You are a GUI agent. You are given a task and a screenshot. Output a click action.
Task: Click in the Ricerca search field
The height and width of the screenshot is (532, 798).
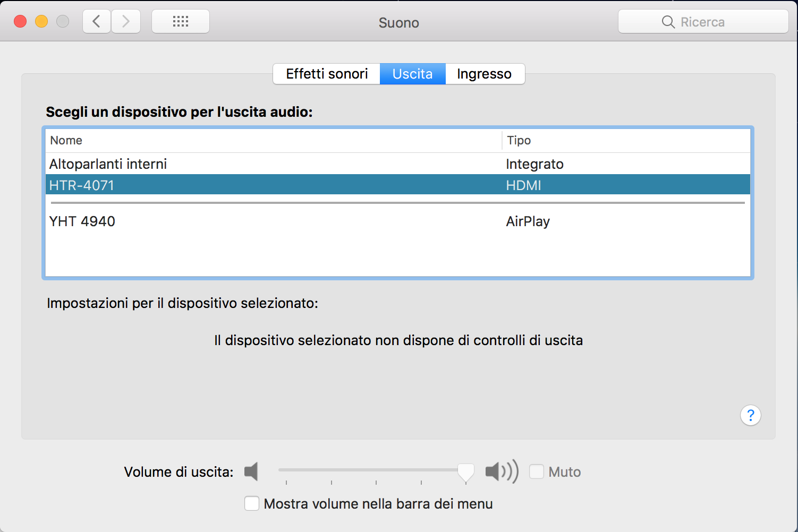(x=703, y=22)
